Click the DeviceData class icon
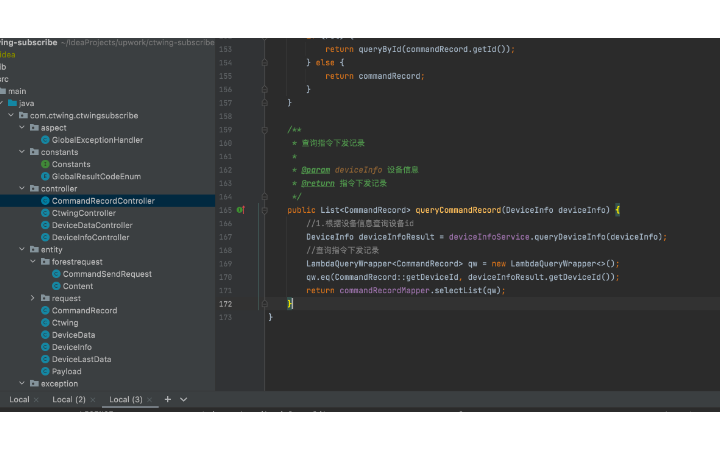The image size is (720, 450). (45, 335)
